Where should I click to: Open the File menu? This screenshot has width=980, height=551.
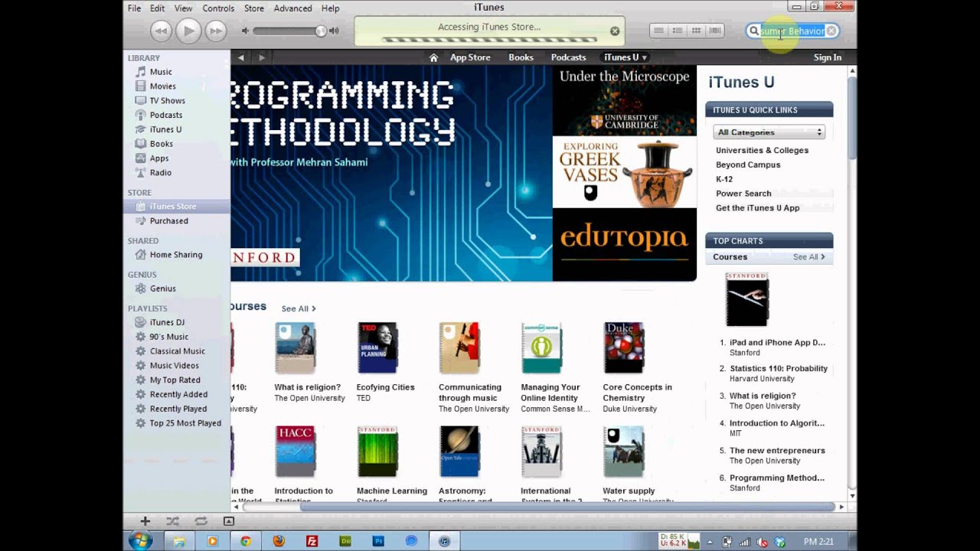(134, 8)
